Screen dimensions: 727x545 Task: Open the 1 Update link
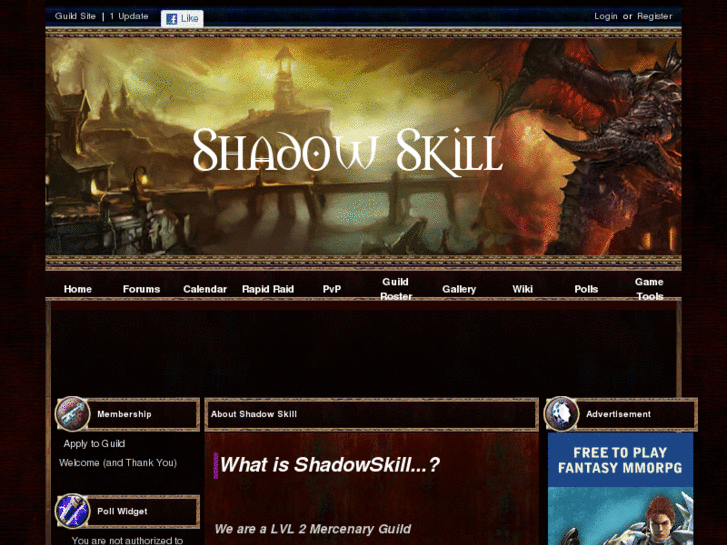coord(129,16)
